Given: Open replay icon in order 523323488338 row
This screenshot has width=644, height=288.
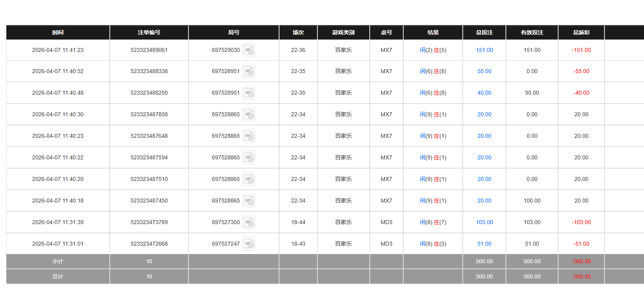Looking at the screenshot, I should 249,72.
